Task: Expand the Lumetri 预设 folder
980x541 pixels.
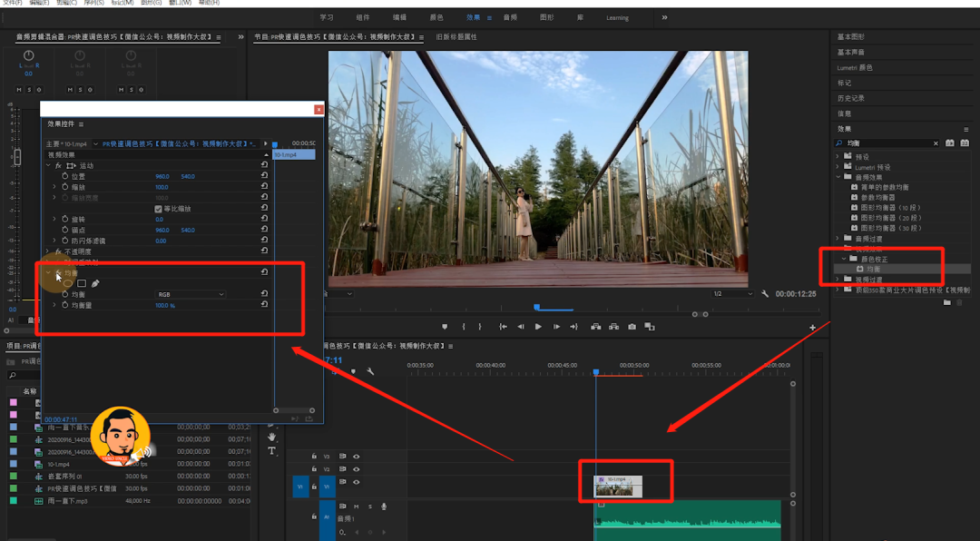Action: (838, 167)
